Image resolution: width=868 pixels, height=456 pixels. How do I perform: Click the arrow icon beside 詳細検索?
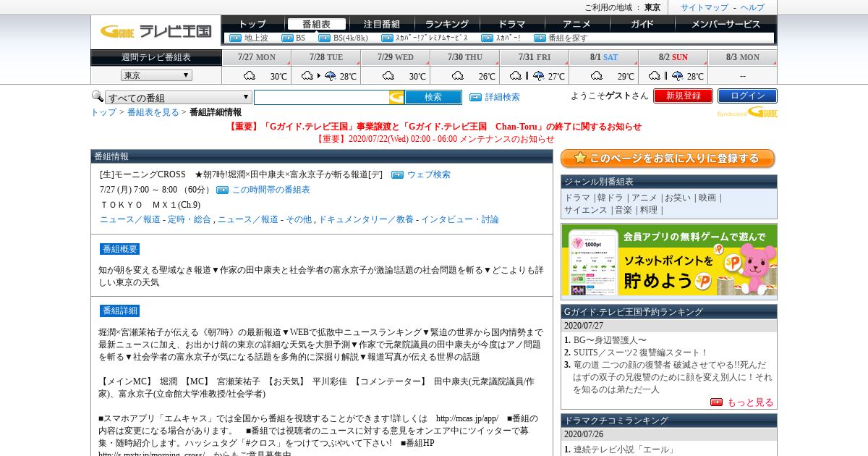(475, 97)
